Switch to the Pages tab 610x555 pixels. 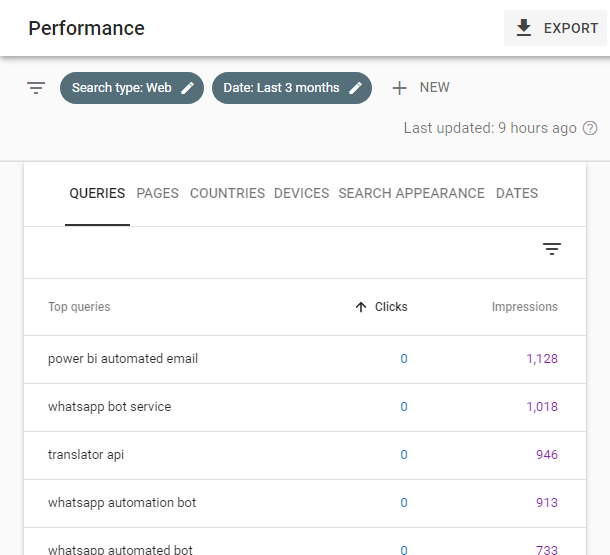click(x=158, y=193)
